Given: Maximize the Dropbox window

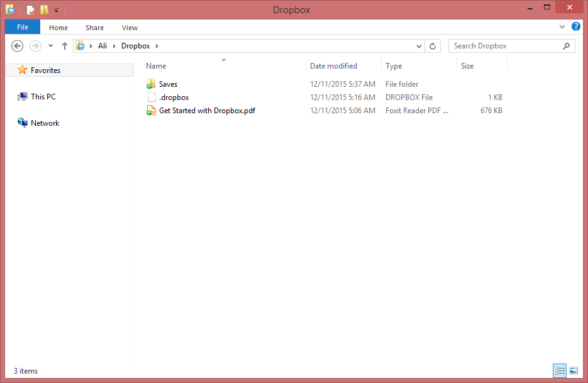Looking at the screenshot, I should [x=547, y=8].
